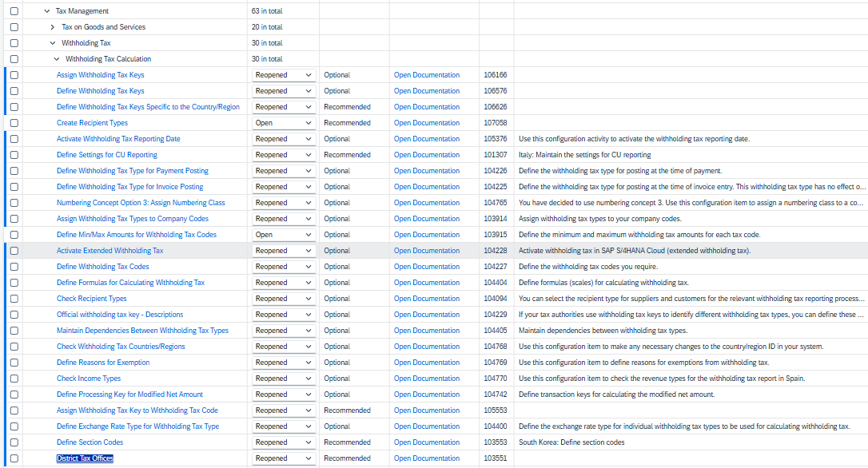Collapse the Withholding Tax Calculation node

[57, 59]
